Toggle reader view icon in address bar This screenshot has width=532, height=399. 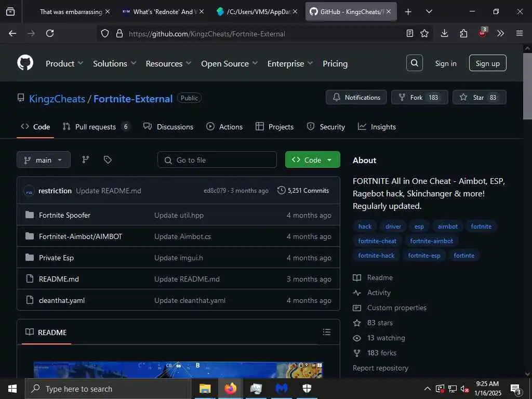(x=409, y=33)
